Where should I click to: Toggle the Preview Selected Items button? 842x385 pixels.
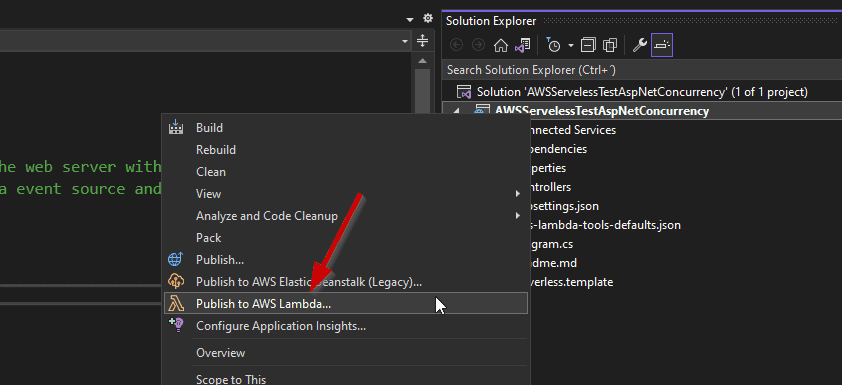click(662, 46)
